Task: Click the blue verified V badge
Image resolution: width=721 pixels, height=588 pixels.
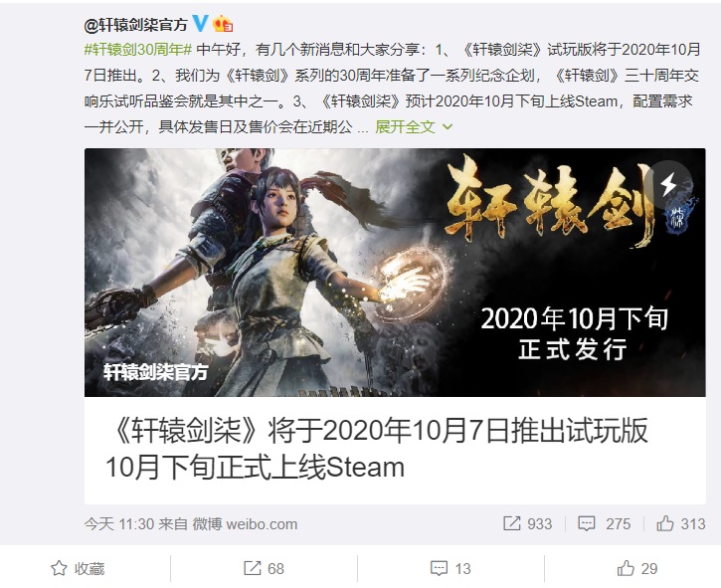Action: pos(200,23)
